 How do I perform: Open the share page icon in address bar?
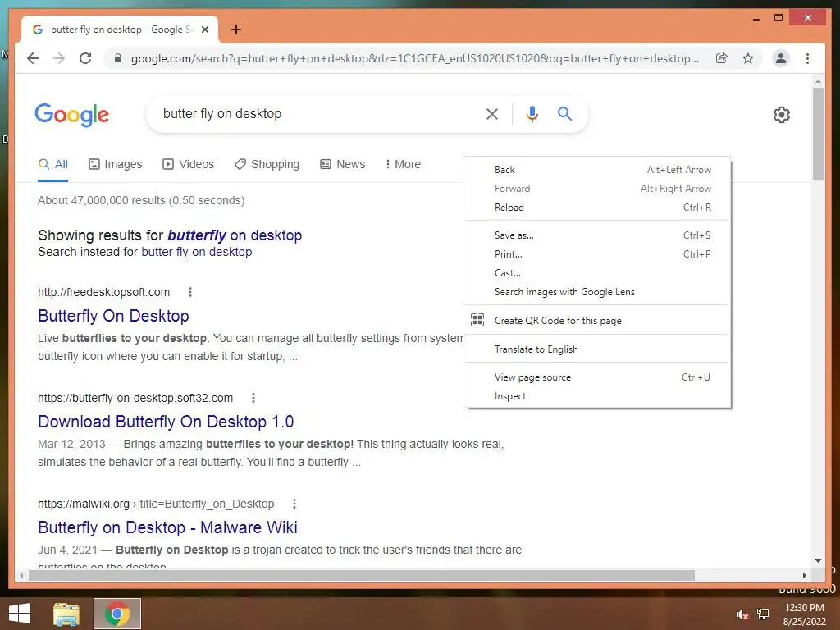(x=722, y=58)
